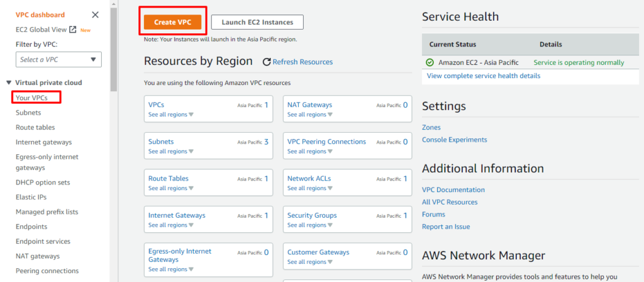Screen dimensions: 644x282
Task: Click the external link icon beside EC2 Global View
Action: (73, 30)
